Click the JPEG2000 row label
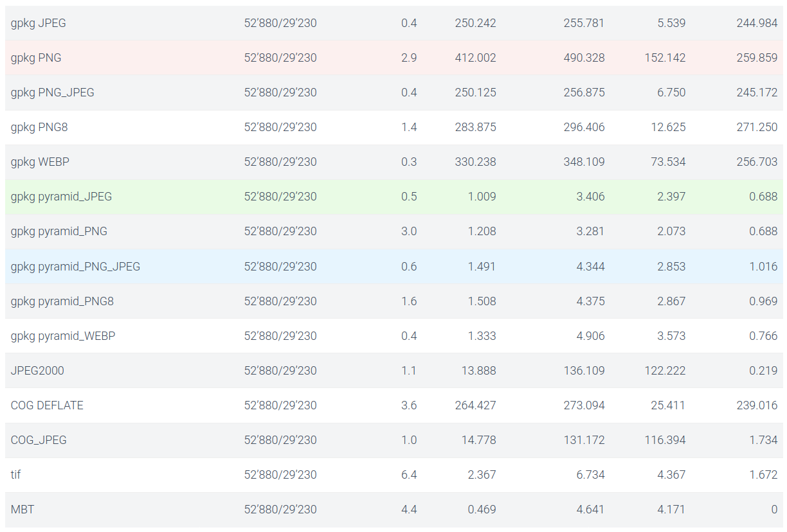 pyautogui.click(x=37, y=371)
